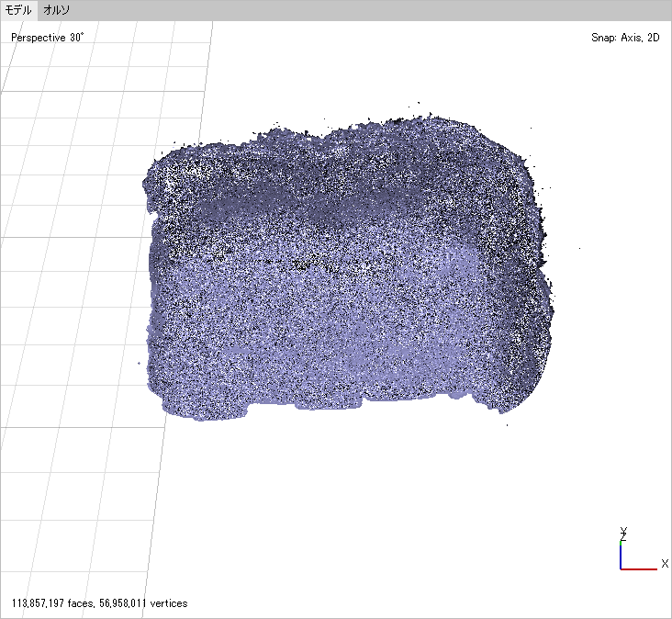The height and width of the screenshot is (619, 672).
Task: Open the オルソ tab
Action: (x=56, y=10)
